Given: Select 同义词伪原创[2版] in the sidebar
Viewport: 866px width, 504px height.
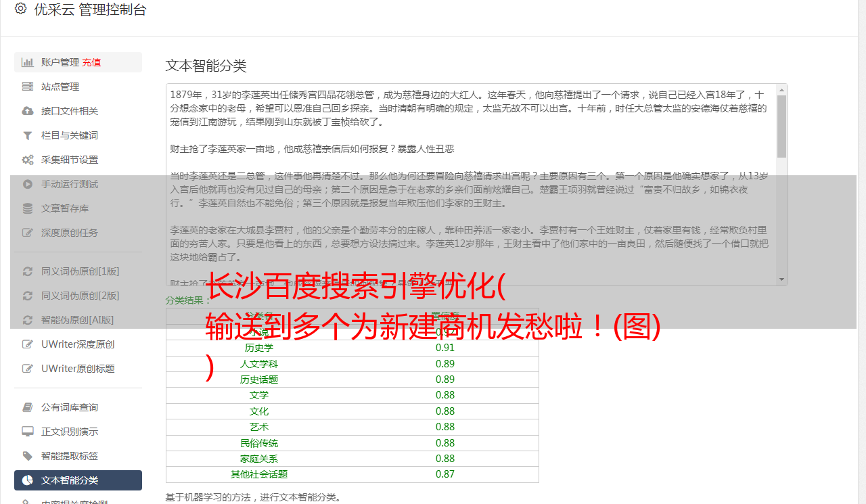Looking at the screenshot, I should [78, 296].
